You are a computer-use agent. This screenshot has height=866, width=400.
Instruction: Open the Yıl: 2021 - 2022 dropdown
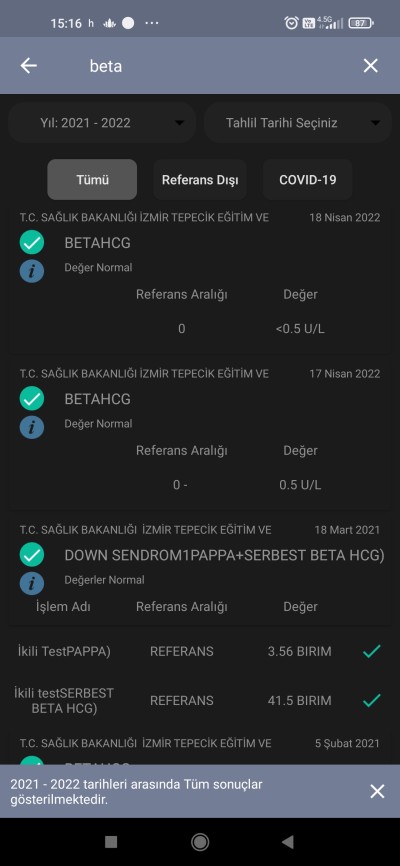(x=102, y=123)
